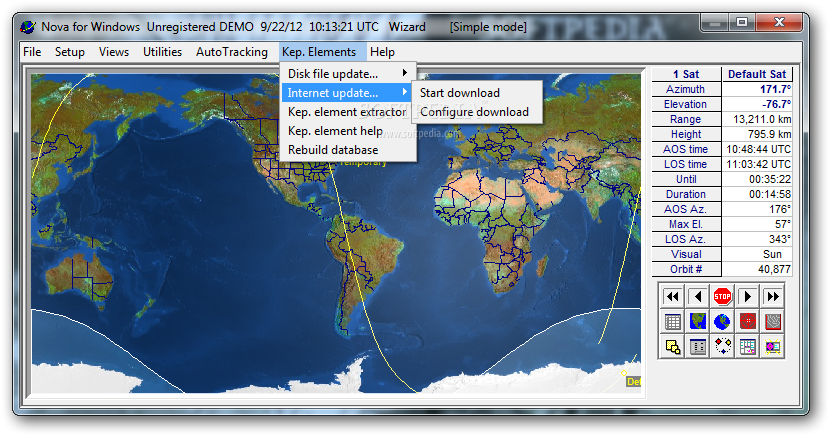Click the Azimuth row label
Image resolution: width=830 pixels, height=436 pixels.
[686, 89]
